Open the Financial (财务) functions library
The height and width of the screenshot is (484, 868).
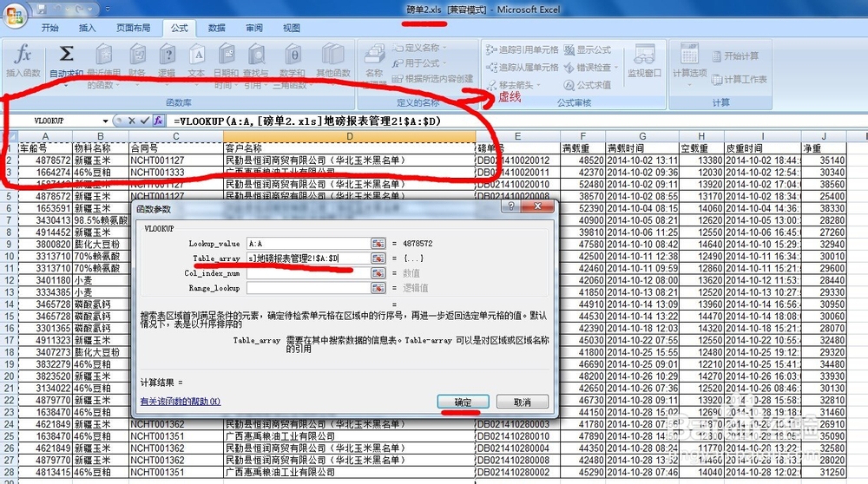(x=137, y=61)
